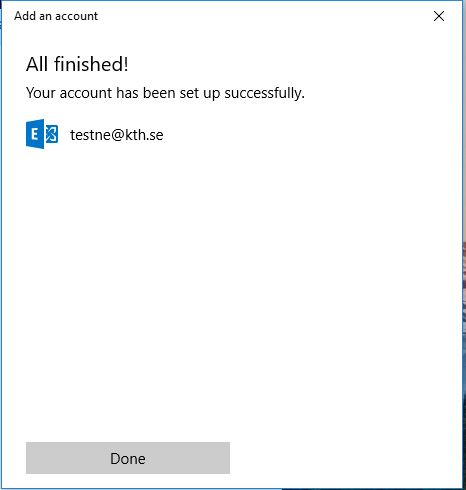Viewport: 466px width, 490px height.
Task: Click the Exchange account icon
Action: pos(42,134)
